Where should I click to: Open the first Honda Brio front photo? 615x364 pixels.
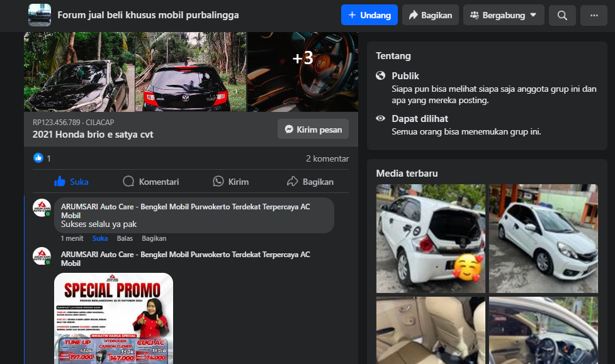(79, 72)
